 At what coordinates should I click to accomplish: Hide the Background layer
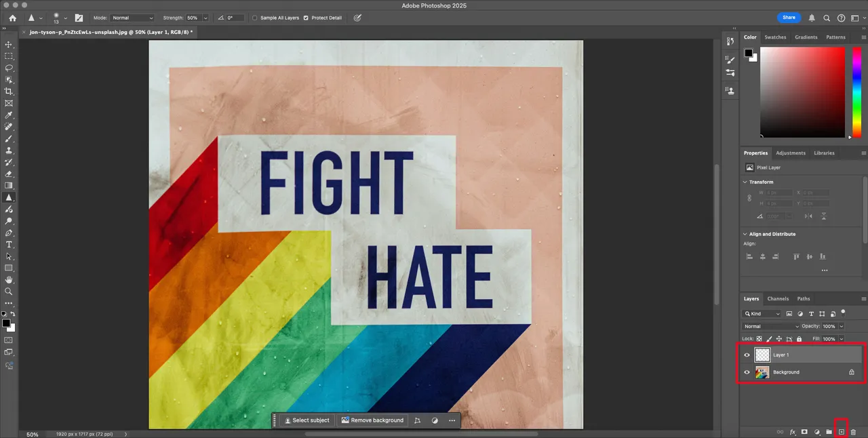[747, 372]
